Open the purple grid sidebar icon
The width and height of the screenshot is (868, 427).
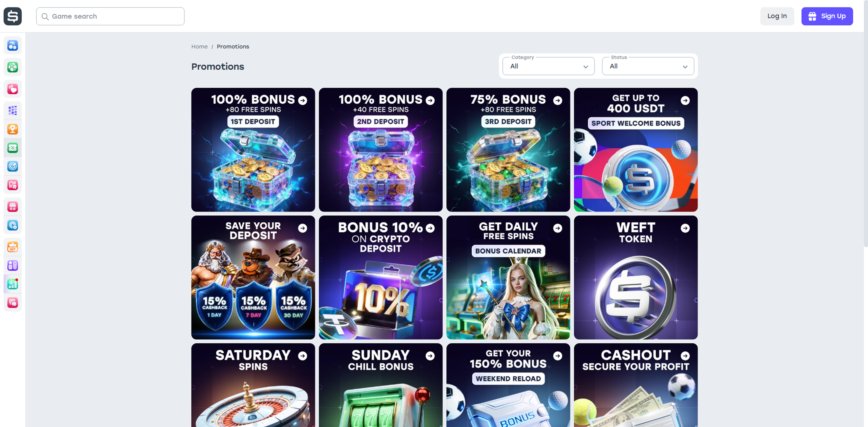[12, 111]
